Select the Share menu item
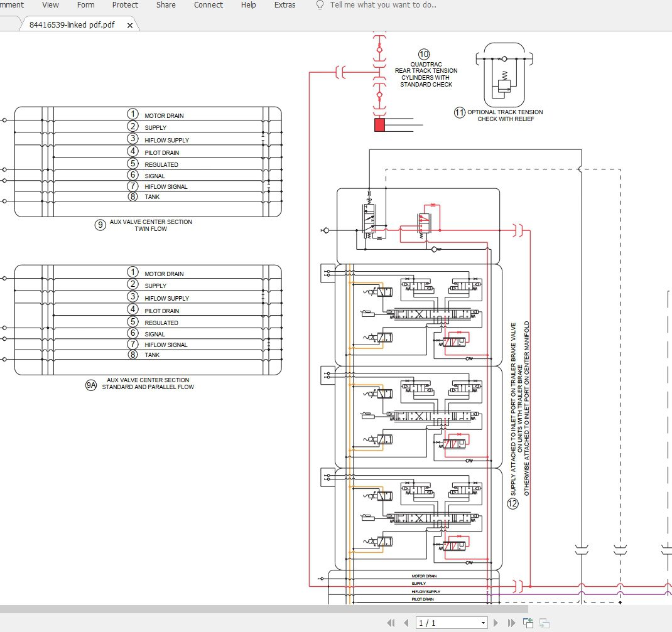The height and width of the screenshot is (632, 672). click(165, 5)
